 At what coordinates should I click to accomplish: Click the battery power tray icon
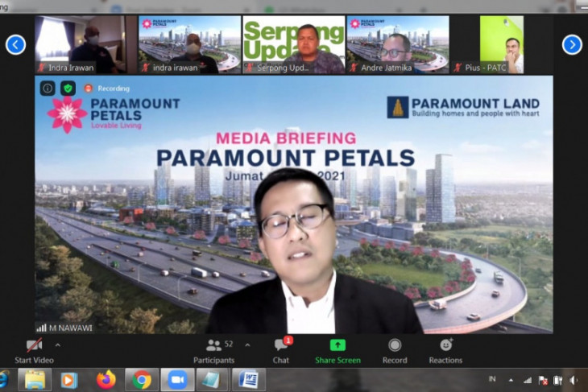557,381
